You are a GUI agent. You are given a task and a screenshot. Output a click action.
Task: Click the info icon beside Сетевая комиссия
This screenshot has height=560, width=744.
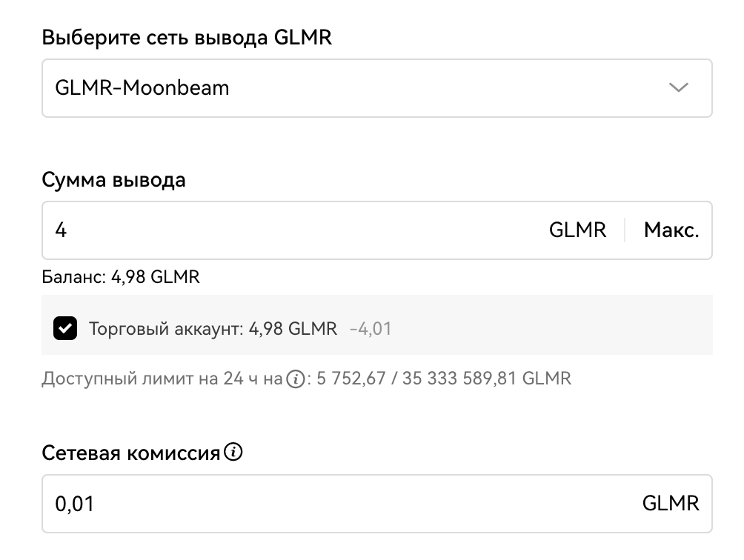[233, 452]
